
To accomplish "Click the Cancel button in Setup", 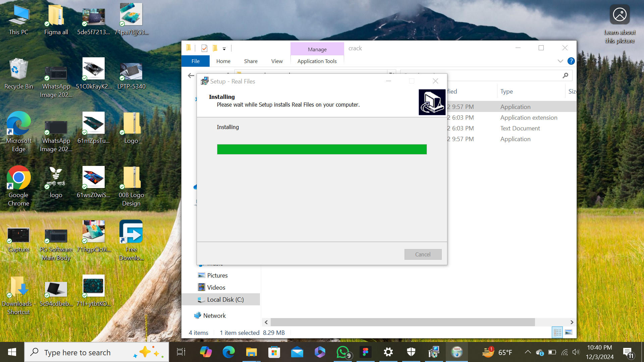I will pos(423,254).
